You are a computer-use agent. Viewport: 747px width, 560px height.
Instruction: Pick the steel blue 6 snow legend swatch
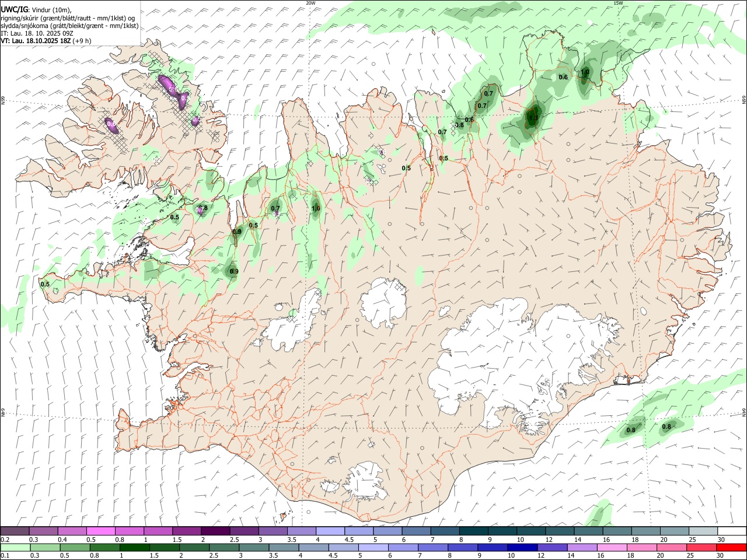[x=416, y=531]
